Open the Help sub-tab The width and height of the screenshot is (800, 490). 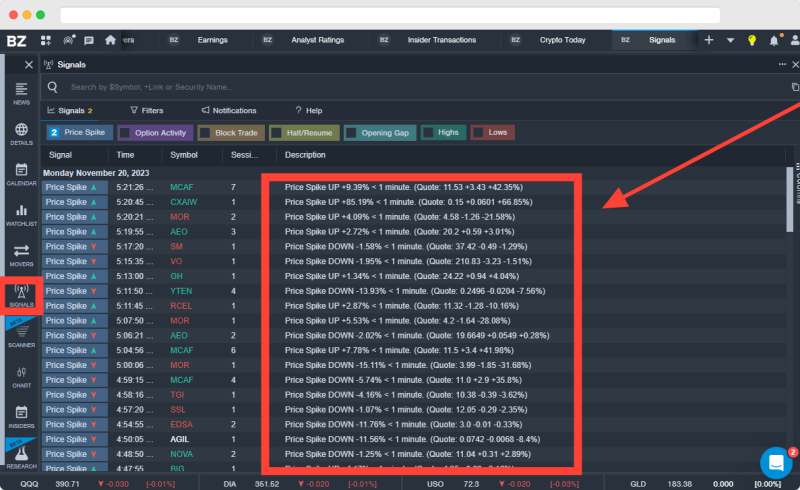pyautogui.click(x=309, y=110)
